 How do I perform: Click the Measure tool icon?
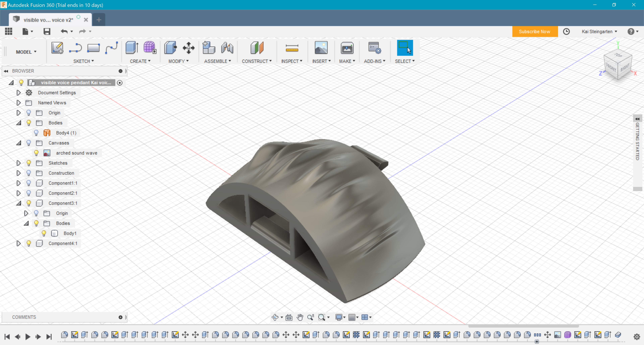point(292,48)
